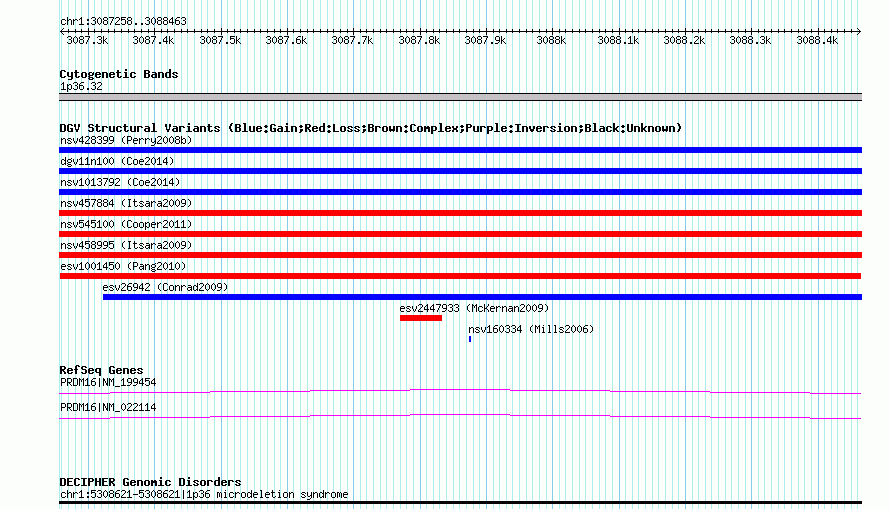Click the 3088.1k ruler tick label

(x=618, y=40)
